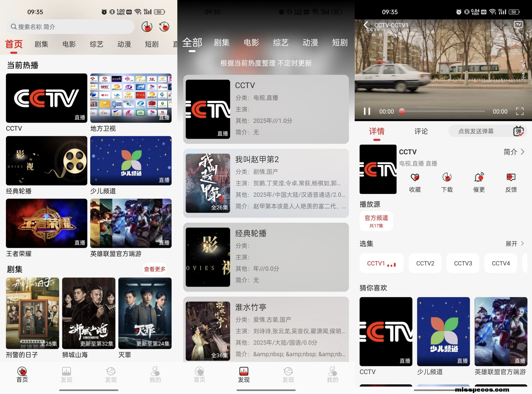The image size is (532, 394).
Task: Open the 少儿频道 thumbnail in the home grid
Action: pyautogui.click(x=131, y=161)
